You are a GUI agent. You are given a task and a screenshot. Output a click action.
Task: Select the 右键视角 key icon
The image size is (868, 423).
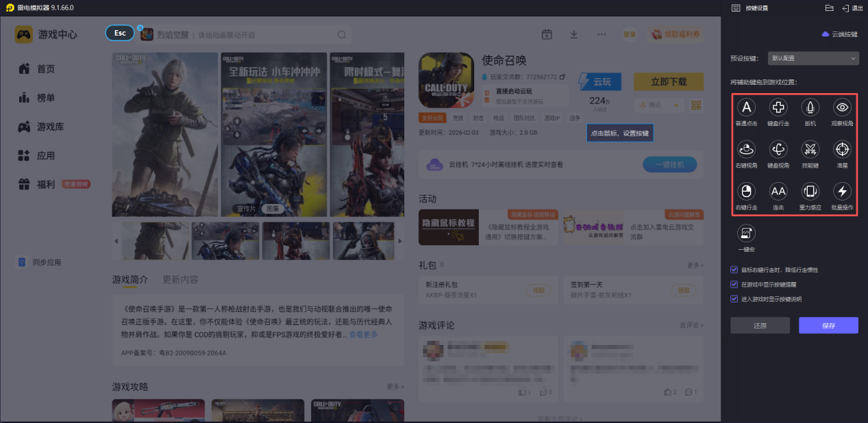[747, 149]
